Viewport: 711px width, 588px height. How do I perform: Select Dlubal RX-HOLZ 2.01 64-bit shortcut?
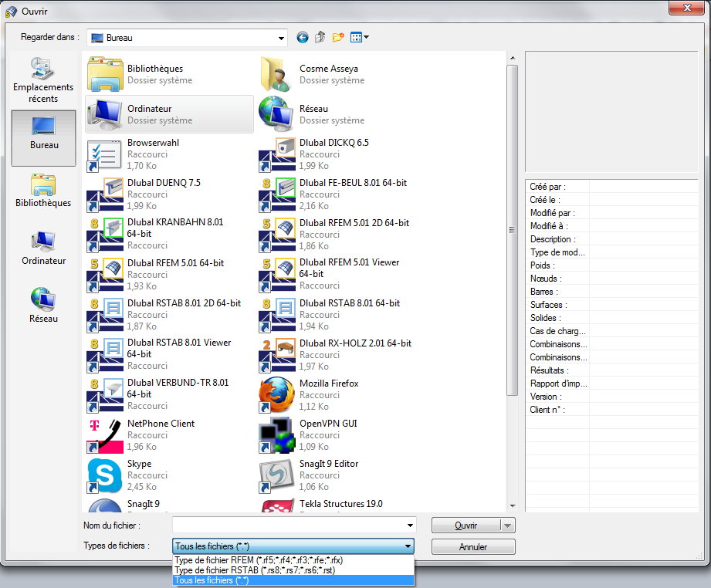point(336,354)
